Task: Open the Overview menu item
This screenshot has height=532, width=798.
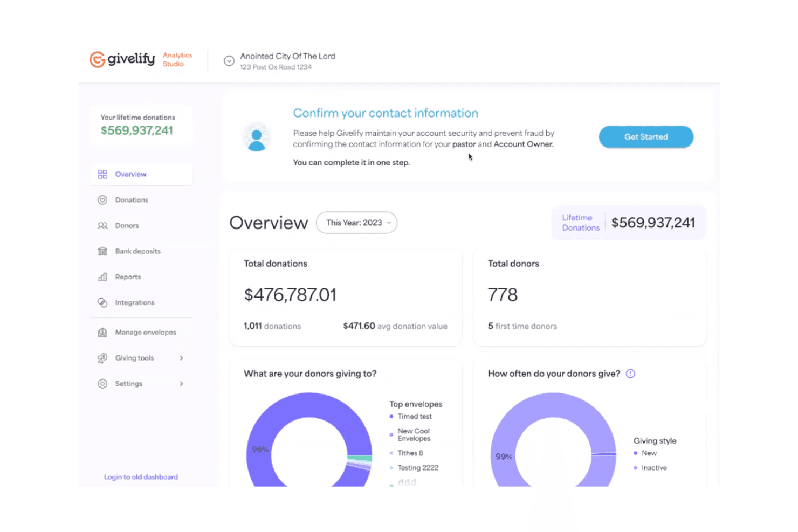Action: coord(141,174)
